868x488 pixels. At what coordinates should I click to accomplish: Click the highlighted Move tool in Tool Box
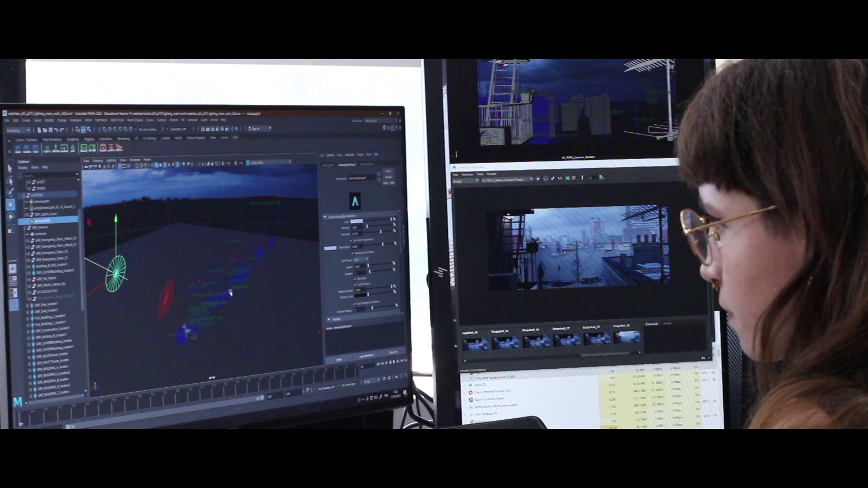pyautogui.click(x=10, y=205)
